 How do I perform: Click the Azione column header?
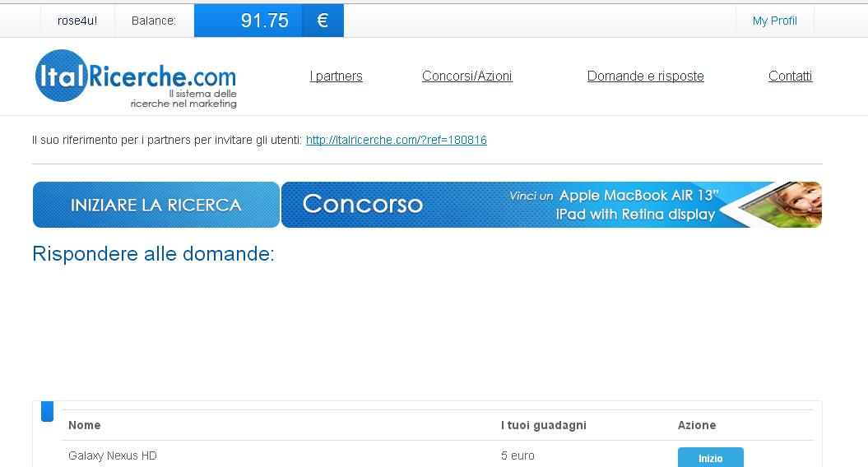coord(696,425)
